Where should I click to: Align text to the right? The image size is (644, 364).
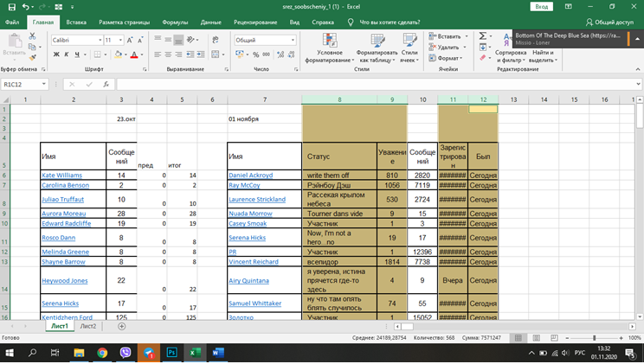point(178,54)
